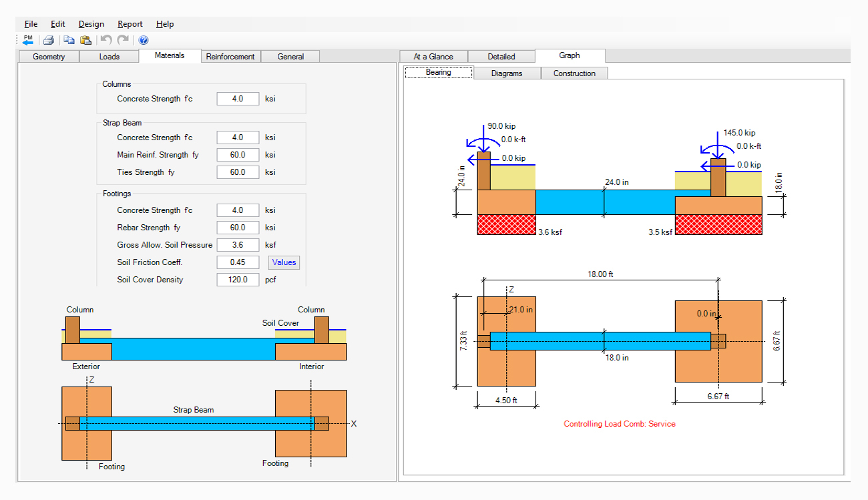Screen dimensions: 868x500
Task: Switch to the Diagrams sub-tab
Action: (x=507, y=73)
